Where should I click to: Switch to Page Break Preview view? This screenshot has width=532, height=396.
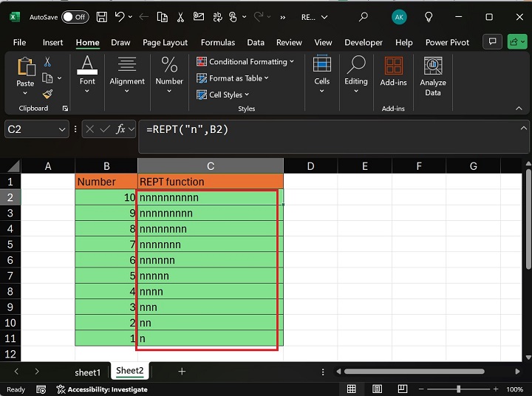(403, 389)
